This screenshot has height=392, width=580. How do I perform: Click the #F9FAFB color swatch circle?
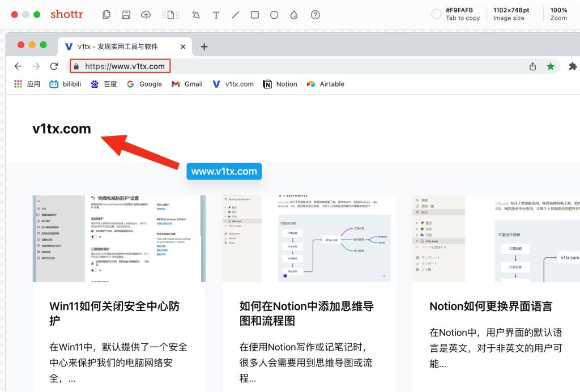coord(436,14)
